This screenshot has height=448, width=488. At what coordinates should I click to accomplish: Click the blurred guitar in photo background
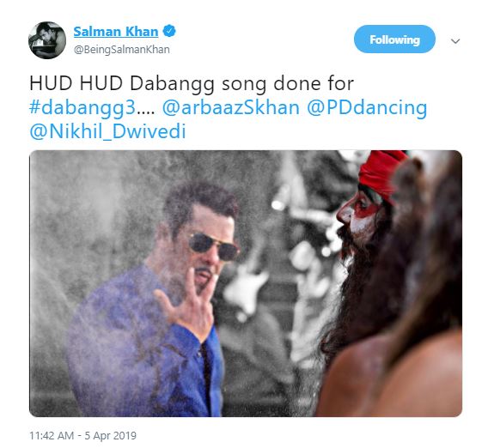(246, 291)
